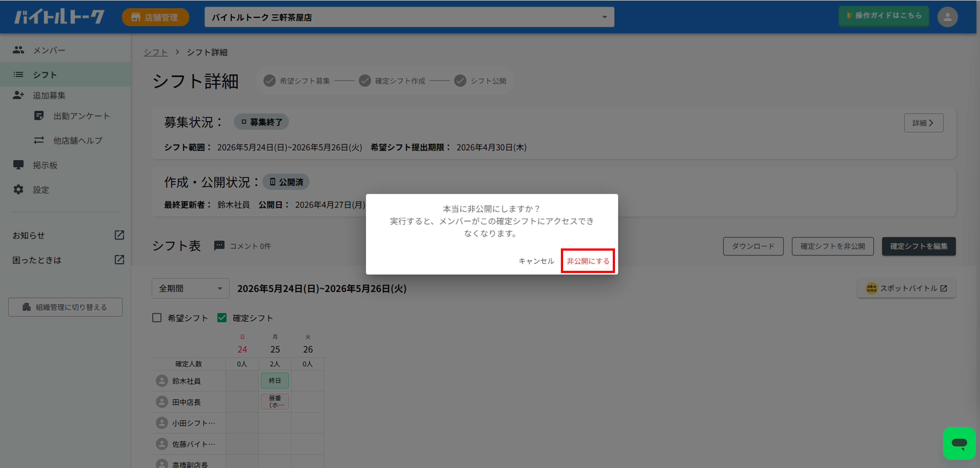
Task: Confirm with the red 非公開にする button
Action: click(x=588, y=261)
